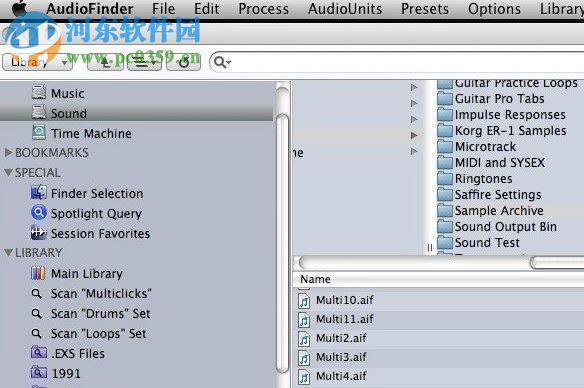The image size is (584, 388).
Task: Open the Library dropdown in toolbar
Action: (x=37, y=62)
